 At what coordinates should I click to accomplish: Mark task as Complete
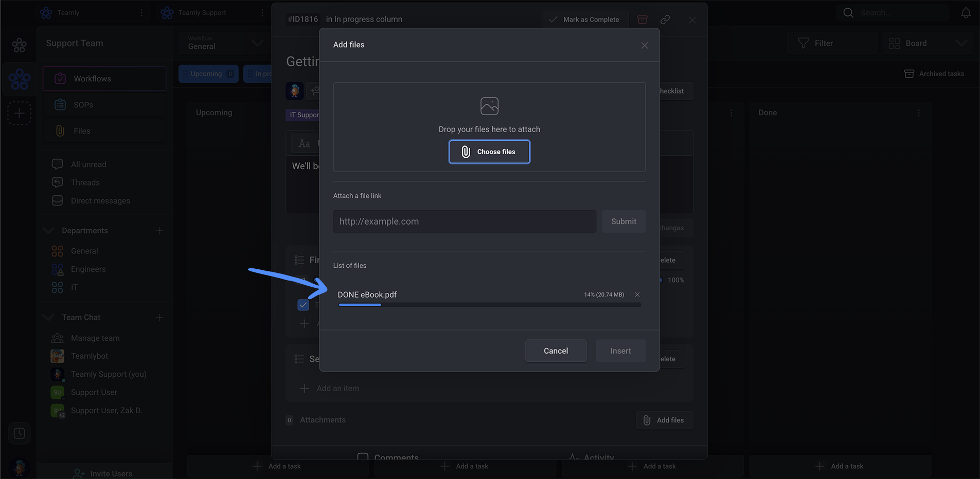585,20
